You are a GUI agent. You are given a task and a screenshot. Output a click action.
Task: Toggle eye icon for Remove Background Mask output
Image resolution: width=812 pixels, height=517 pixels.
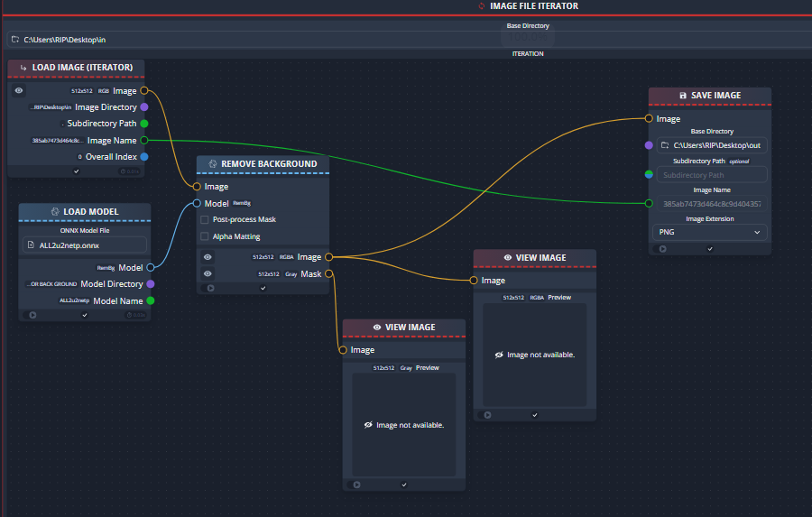pyautogui.click(x=208, y=273)
